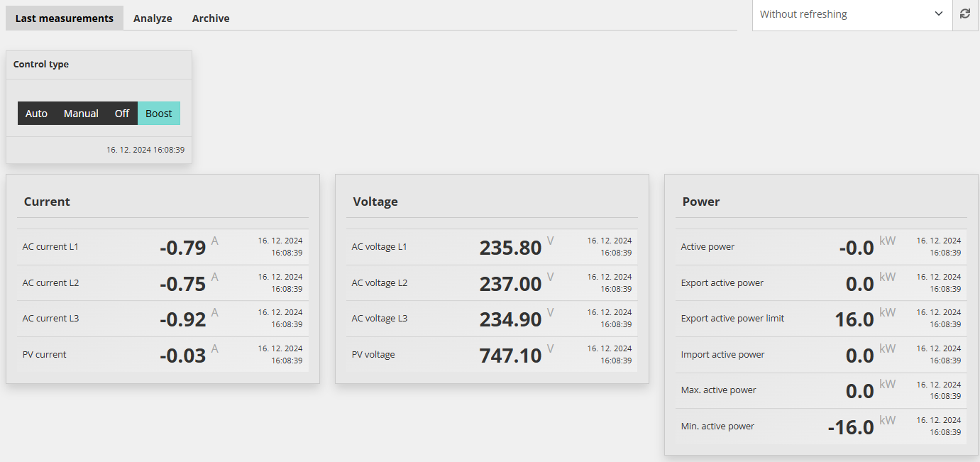Click the PV voltage value 747.10
Screen dimensions: 980x462
[x=510, y=356]
